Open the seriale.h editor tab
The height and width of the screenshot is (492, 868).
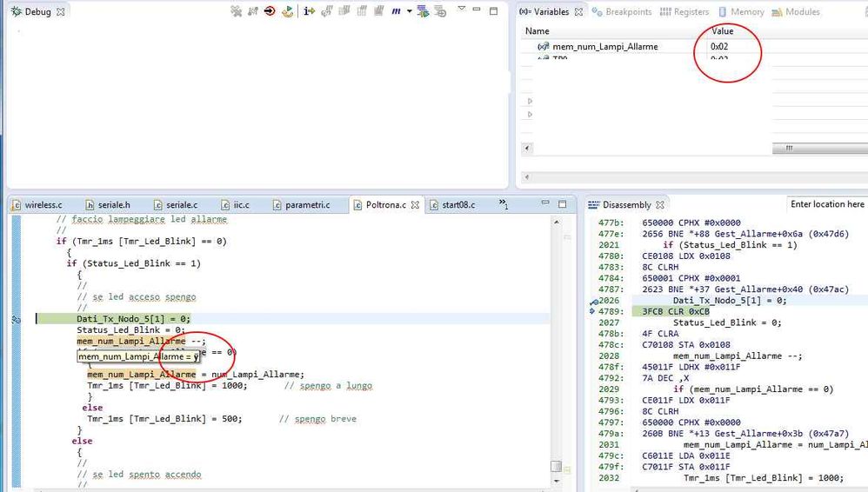click(x=108, y=205)
